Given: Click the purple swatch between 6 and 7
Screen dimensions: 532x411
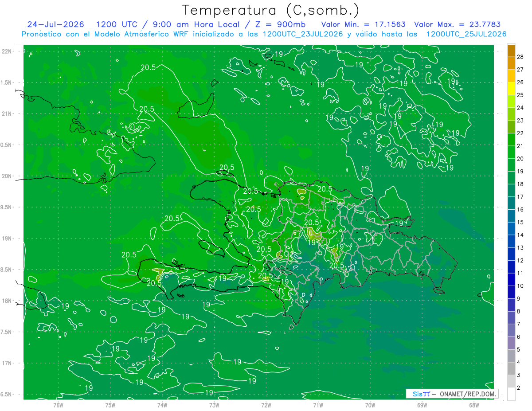Looking at the screenshot, I should (511, 330).
